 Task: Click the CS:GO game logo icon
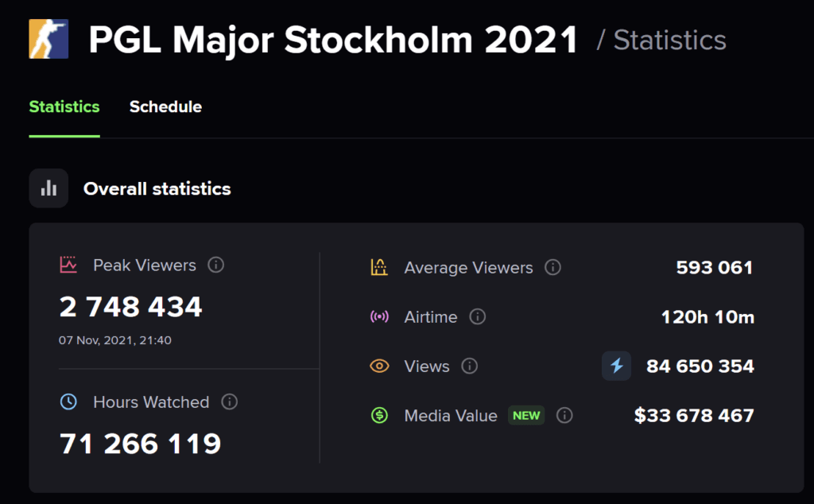[x=49, y=37]
